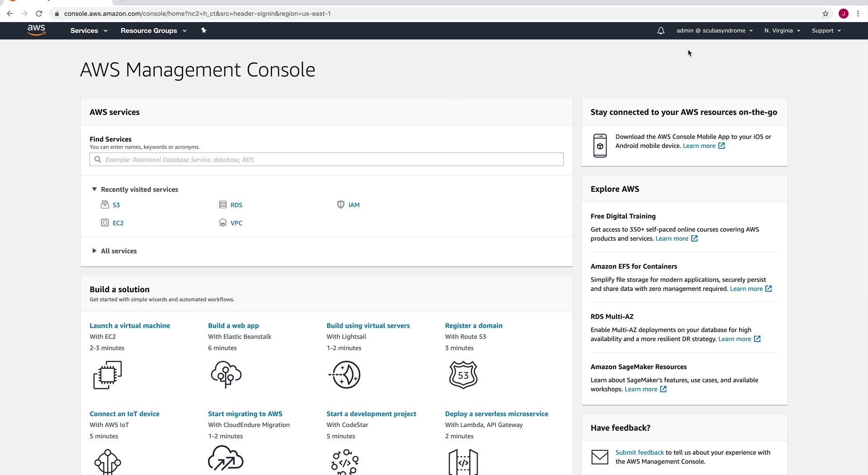Viewport: 868px width, 475px height.
Task: Click the 'With Elastic Beanstalk' text
Action: [x=240, y=337]
